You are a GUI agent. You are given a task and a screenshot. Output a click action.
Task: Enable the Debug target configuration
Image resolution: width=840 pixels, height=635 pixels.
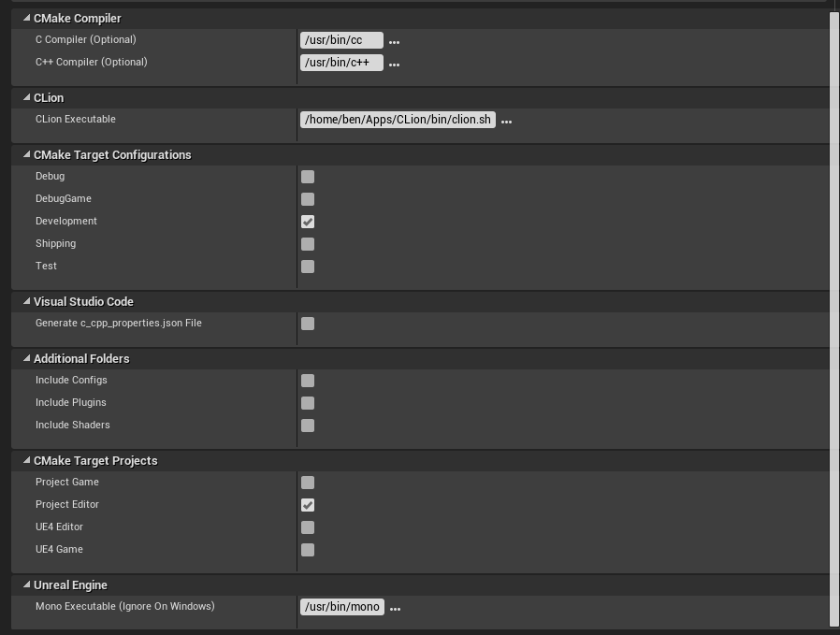308,177
